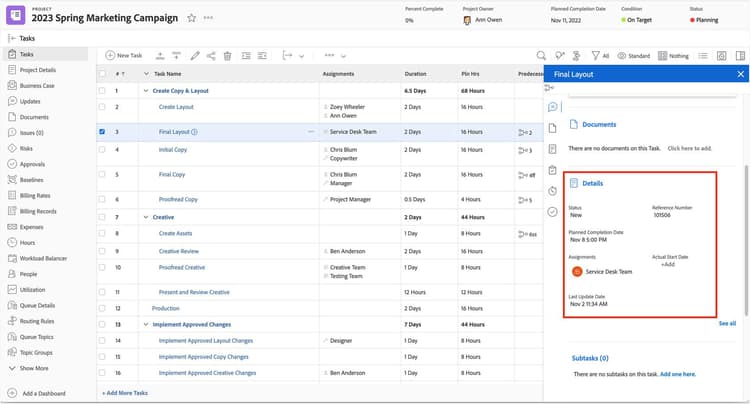This screenshot has width=750, height=404.
Task: Open the hours clock icon in summary panel
Action: click(x=552, y=191)
